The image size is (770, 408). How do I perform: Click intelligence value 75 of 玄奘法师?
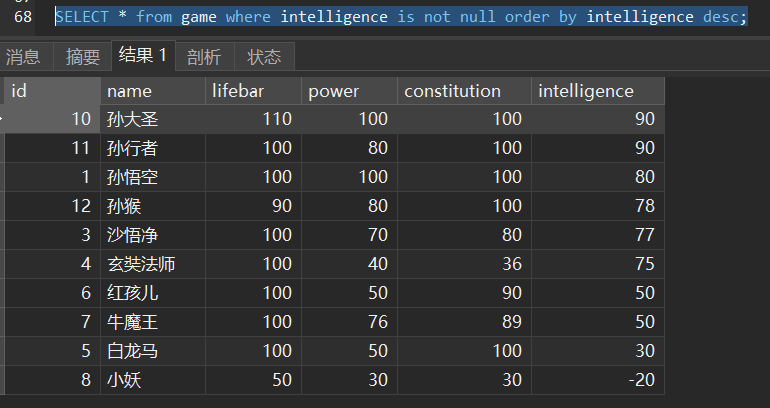[x=598, y=264]
